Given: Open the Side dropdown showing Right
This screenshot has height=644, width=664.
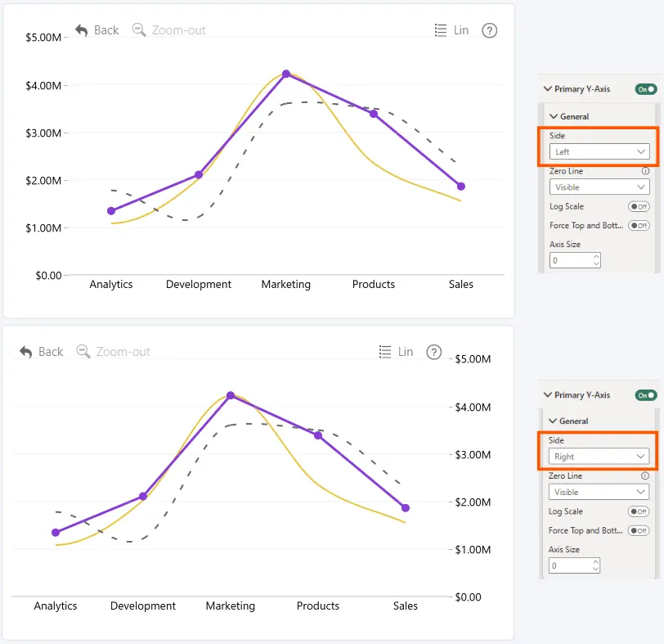Looking at the screenshot, I should coord(599,457).
